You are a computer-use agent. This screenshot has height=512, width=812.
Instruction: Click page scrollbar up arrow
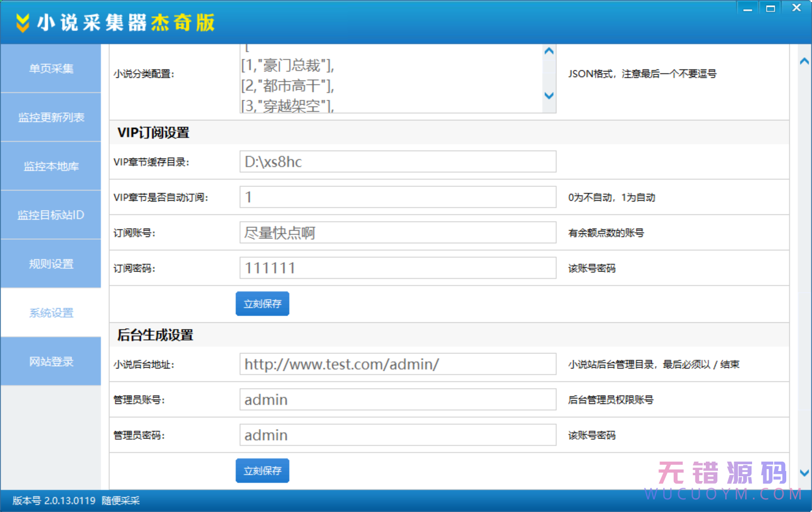click(804, 61)
